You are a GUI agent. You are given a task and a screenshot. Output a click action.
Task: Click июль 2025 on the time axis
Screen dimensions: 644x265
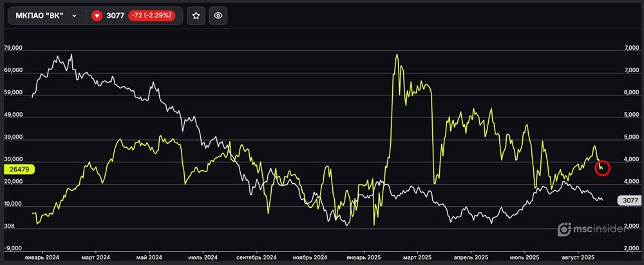tap(525, 257)
